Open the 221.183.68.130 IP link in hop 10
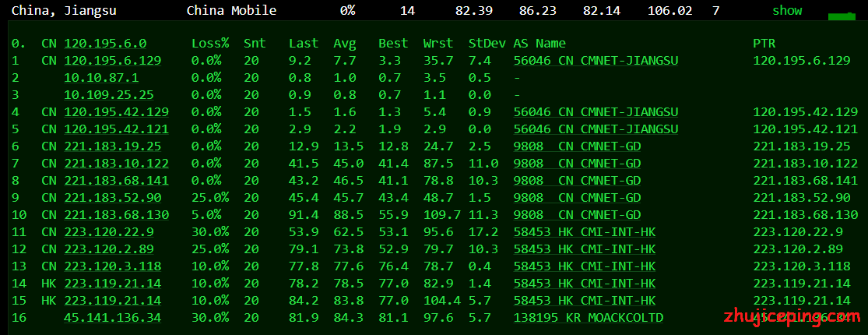 click(x=116, y=215)
